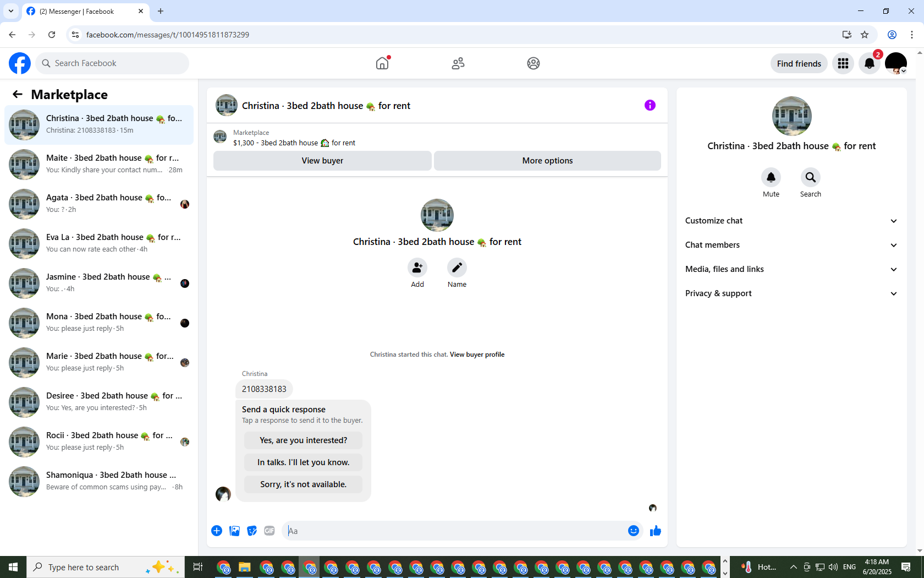Screen dimensions: 924x578
Task: Mute this conversation with bell icon
Action: tap(771, 177)
